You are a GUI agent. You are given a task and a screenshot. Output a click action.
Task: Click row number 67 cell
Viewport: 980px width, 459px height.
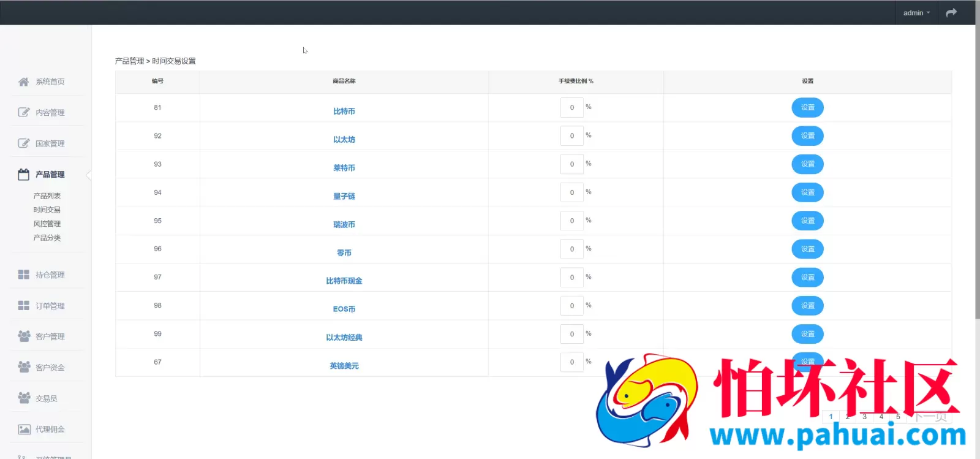point(157,362)
